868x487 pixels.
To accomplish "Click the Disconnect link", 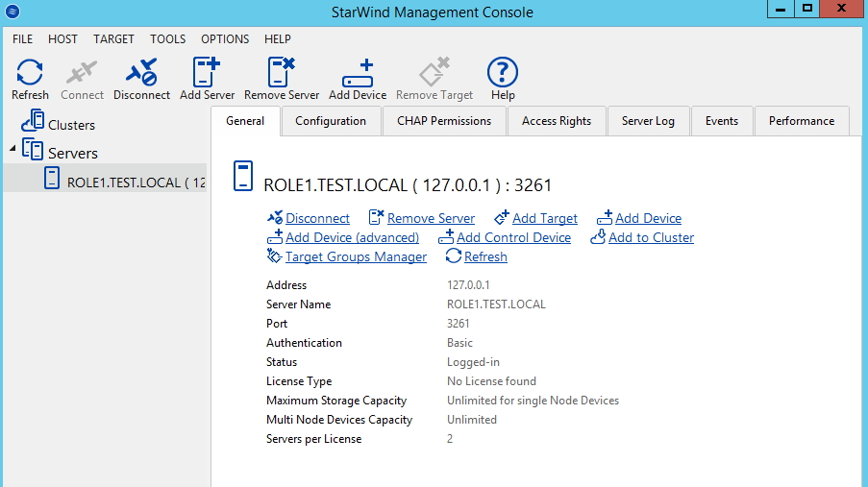I will point(318,218).
